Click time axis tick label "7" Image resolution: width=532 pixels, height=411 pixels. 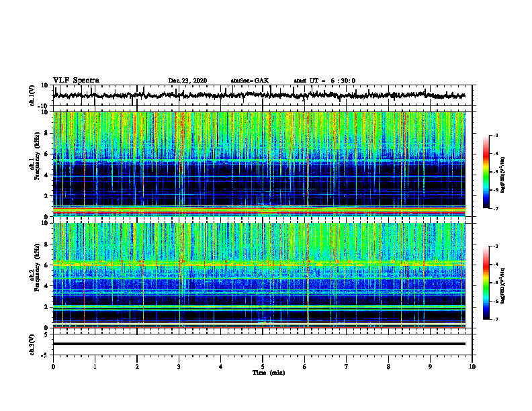click(347, 367)
